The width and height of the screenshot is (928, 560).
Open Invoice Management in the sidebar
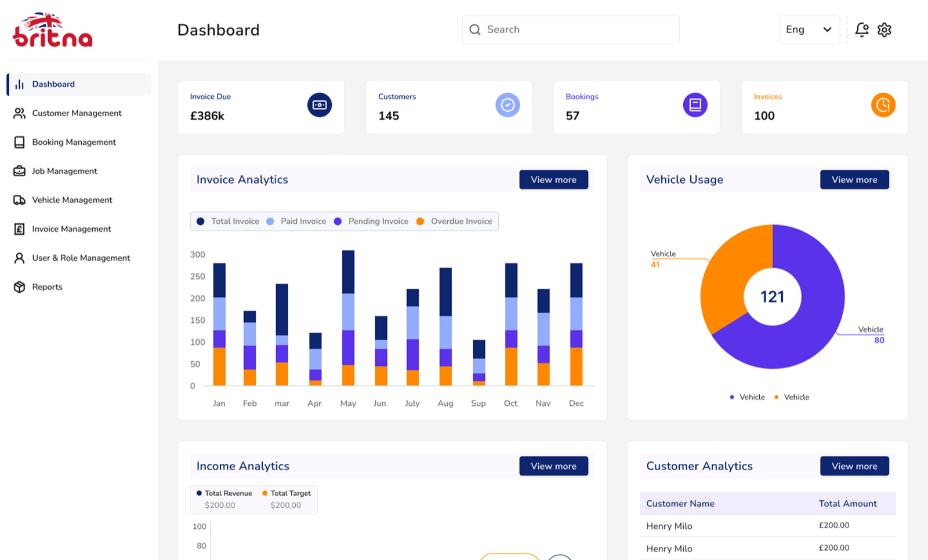pos(71,229)
